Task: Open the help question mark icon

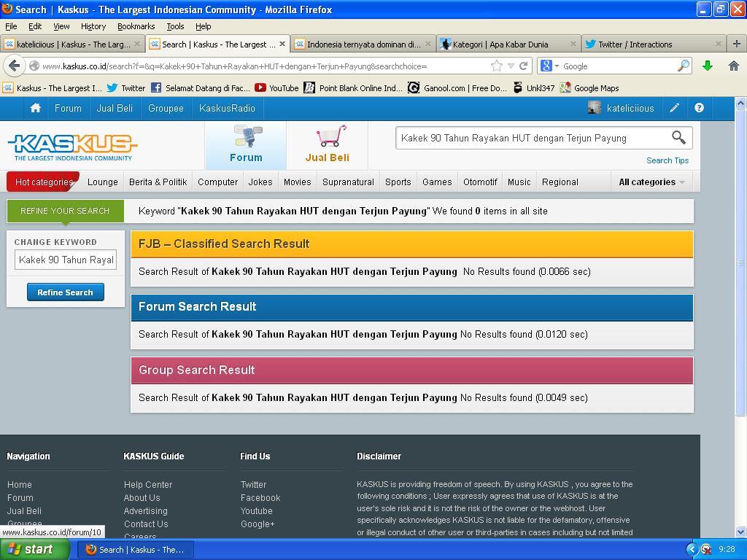Action: [x=699, y=108]
